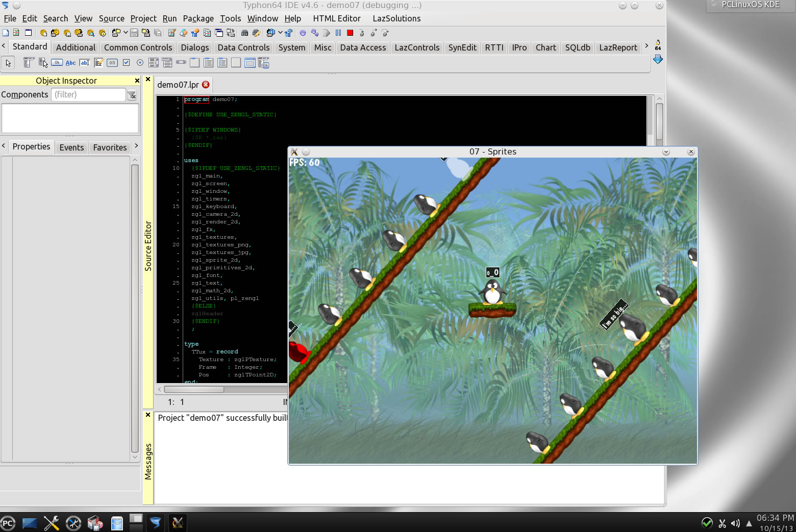Pick the TFrame component icon

(250, 63)
